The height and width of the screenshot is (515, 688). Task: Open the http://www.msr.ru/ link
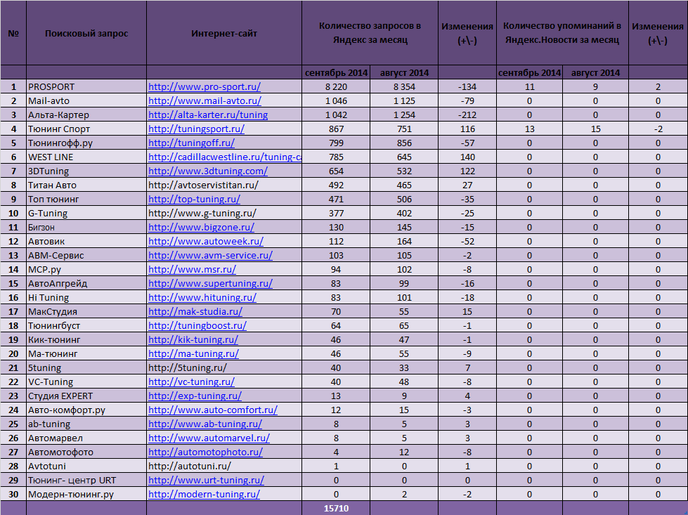coord(192,269)
